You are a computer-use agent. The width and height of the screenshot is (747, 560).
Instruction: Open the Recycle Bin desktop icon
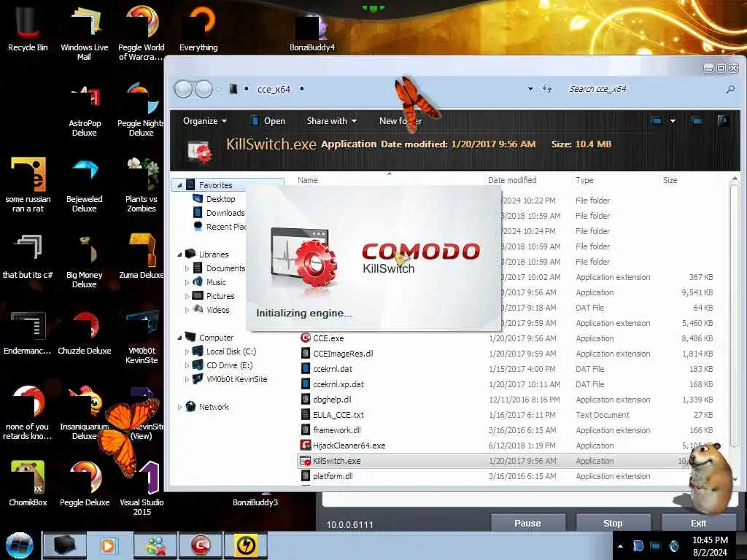point(28,28)
